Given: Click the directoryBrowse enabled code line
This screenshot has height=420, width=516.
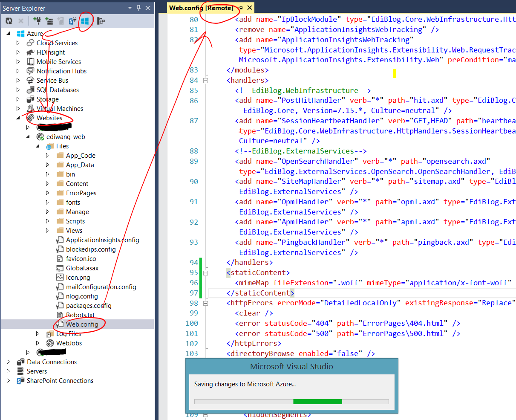Looking at the screenshot, I should click(x=300, y=353).
